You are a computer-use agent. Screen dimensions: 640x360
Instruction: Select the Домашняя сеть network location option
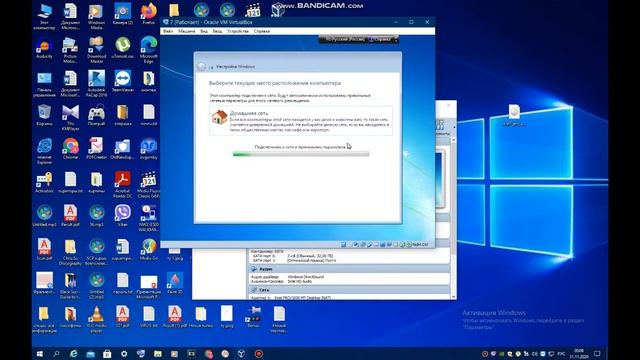301,121
